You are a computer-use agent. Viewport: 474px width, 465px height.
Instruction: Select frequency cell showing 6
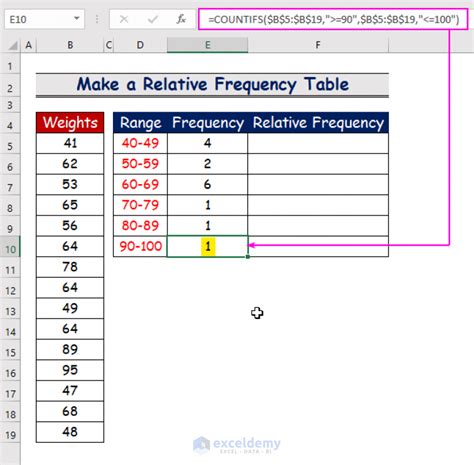click(x=207, y=185)
